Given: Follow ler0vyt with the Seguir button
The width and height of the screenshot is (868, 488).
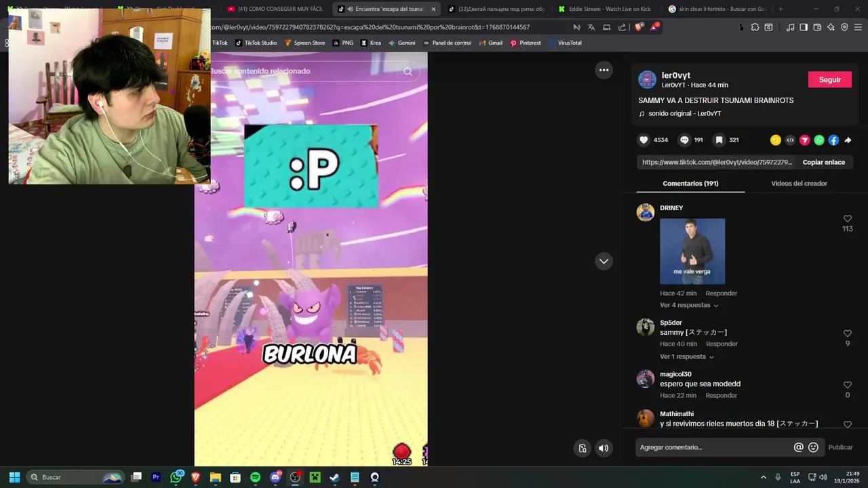Looking at the screenshot, I should tap(829, 79).
